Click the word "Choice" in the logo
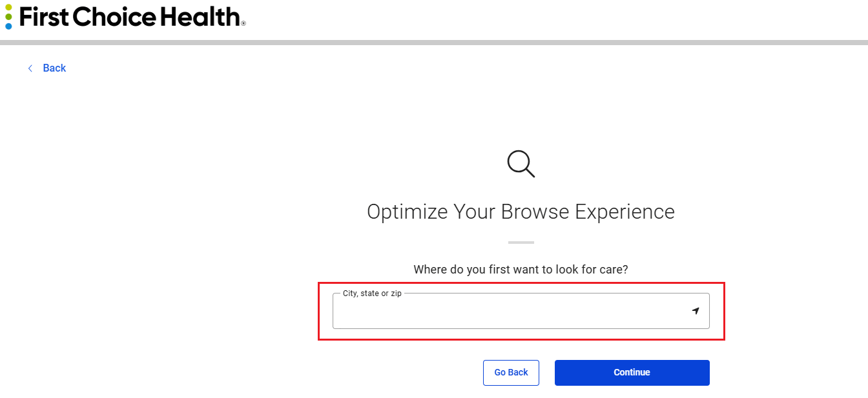868x398 pixels. click(114, 16)
